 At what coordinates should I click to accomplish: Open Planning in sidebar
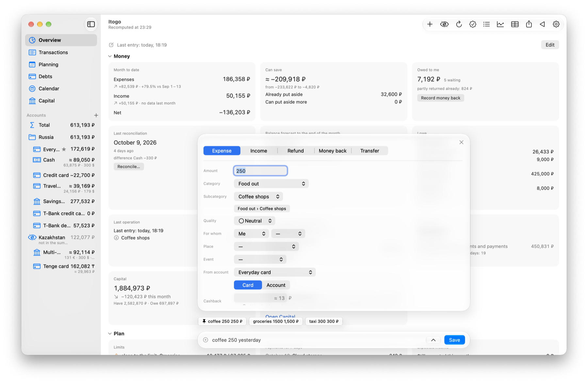point(61,64)
